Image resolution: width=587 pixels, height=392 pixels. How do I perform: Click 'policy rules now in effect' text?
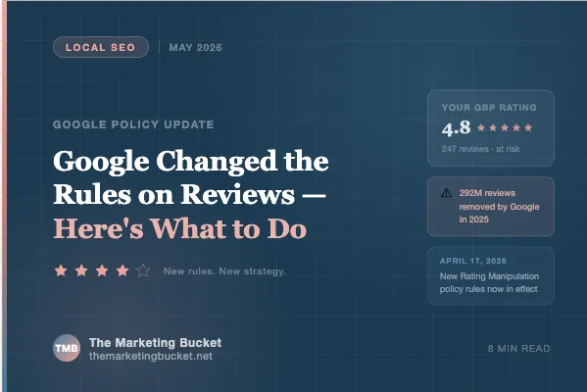click(x=489, y=289)
